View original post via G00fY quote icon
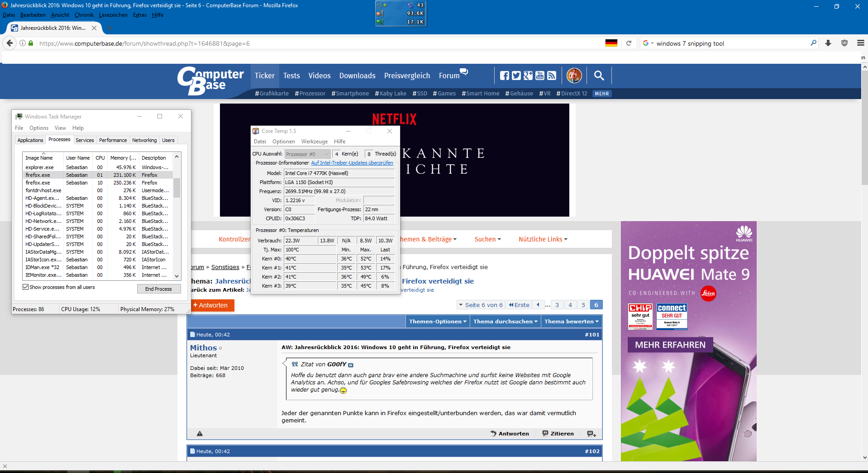The image size is (868, 473). [x=351, y=365]
